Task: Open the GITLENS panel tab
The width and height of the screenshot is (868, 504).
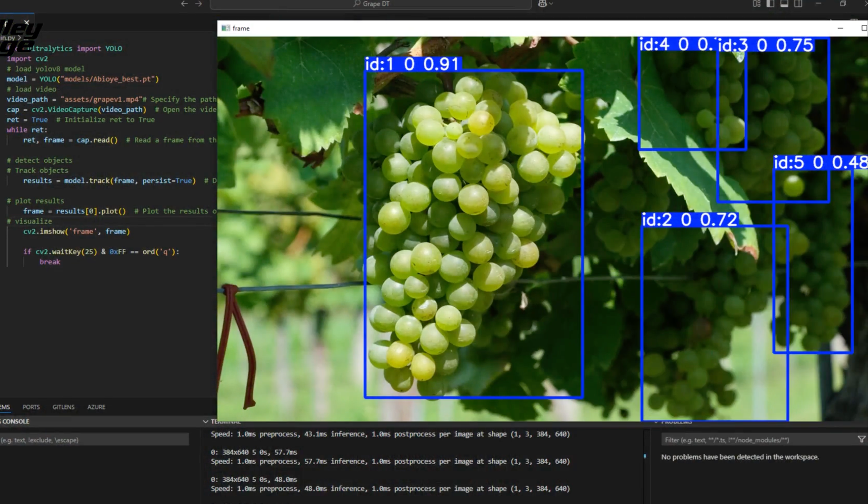Action: pos(63,407)
